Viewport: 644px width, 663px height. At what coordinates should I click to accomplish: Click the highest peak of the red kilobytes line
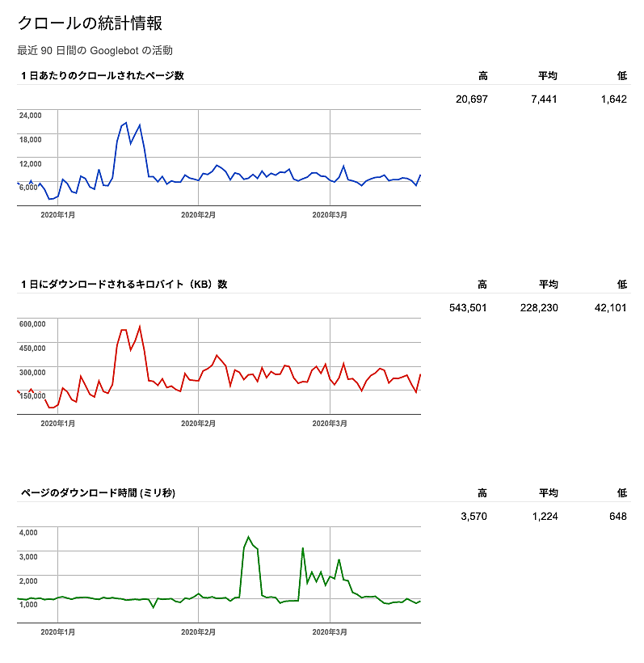[x=140, y=327]
